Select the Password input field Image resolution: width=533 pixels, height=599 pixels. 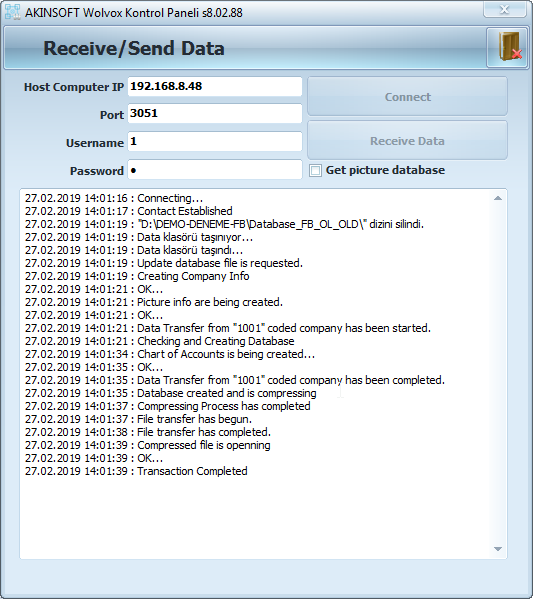(x=215, y=170)
